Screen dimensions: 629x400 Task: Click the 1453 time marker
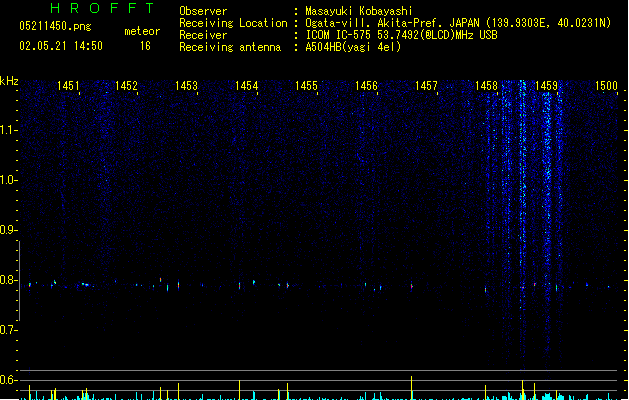[186, 86]
